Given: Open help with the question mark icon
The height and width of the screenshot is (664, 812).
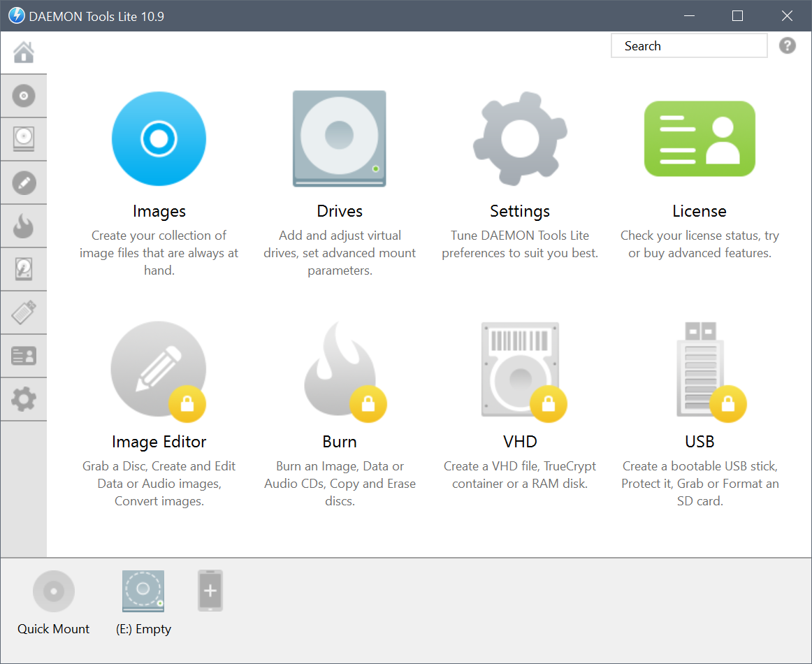Looking at the screenshot, I should 788,45.
